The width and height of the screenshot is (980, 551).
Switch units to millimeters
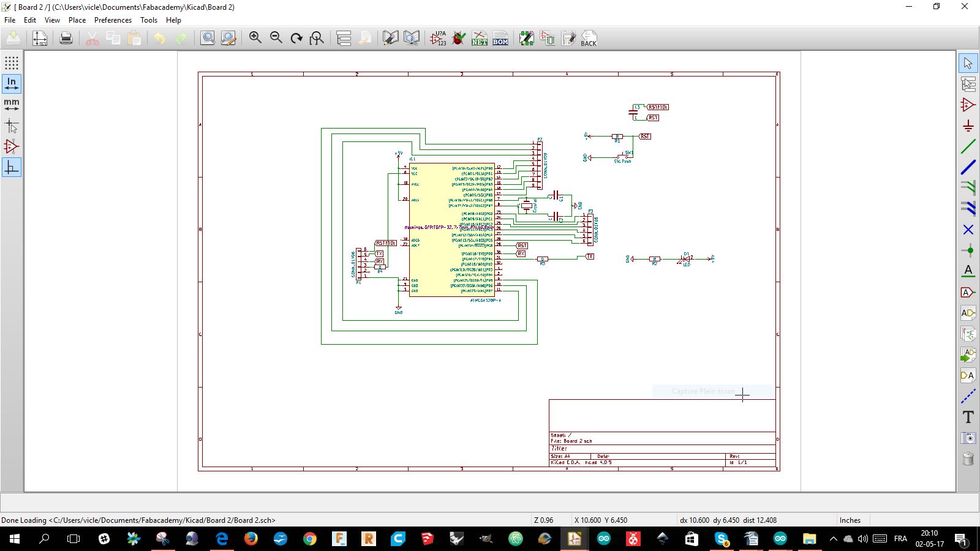(12, 105)
